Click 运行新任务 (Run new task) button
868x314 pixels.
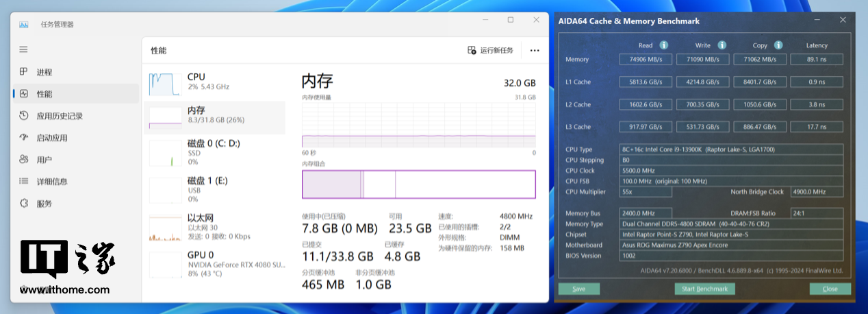coord(490,50)
